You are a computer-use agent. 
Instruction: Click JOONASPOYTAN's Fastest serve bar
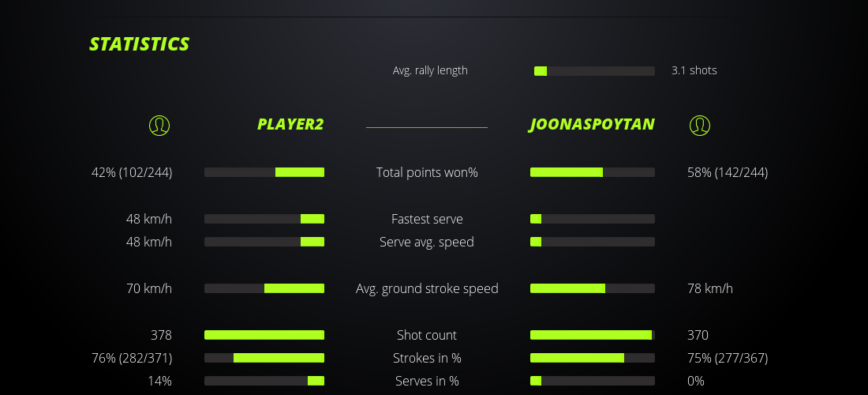592,219
